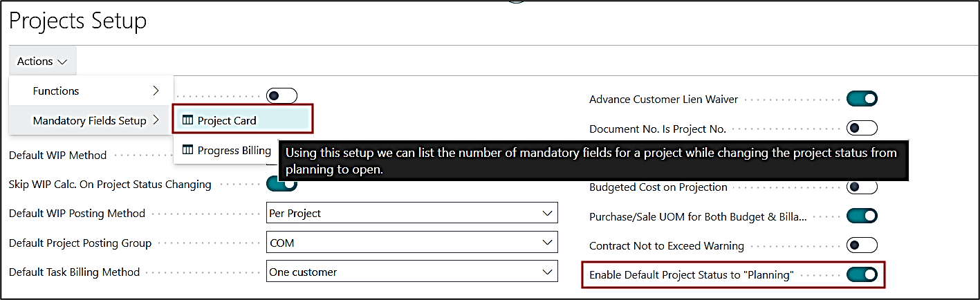The width and height of the screenshot is (980, 300).
Task: Choose Progress Billing from the submenu
Action: [x=234, y=150]
